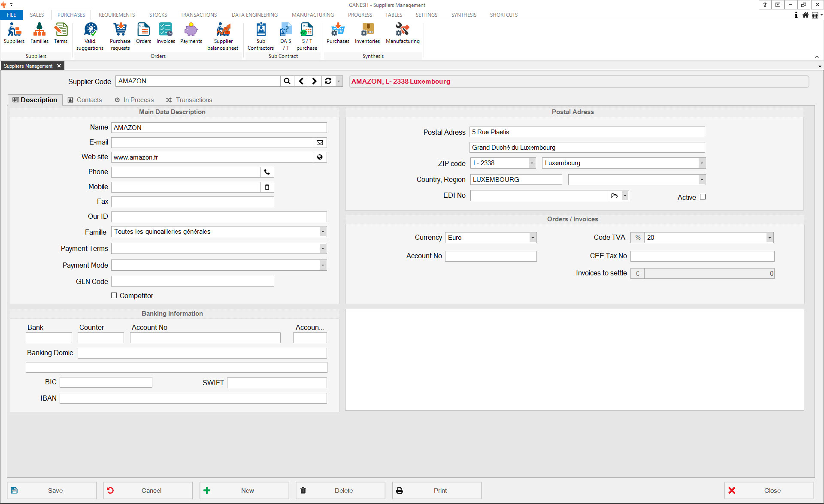This screenshot has height=504, width=824.
Task: Click into the IBAN input field
Action: coord(193,398)
